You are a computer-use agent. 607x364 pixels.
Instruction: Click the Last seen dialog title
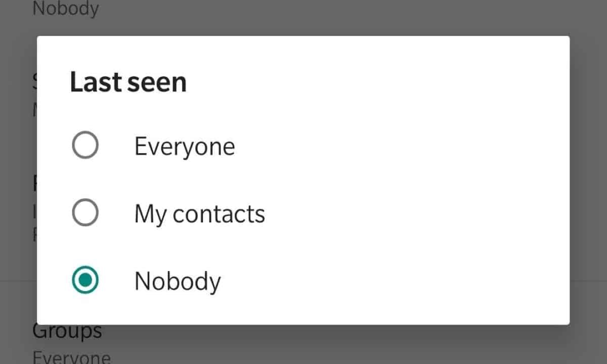coord(128,82)
